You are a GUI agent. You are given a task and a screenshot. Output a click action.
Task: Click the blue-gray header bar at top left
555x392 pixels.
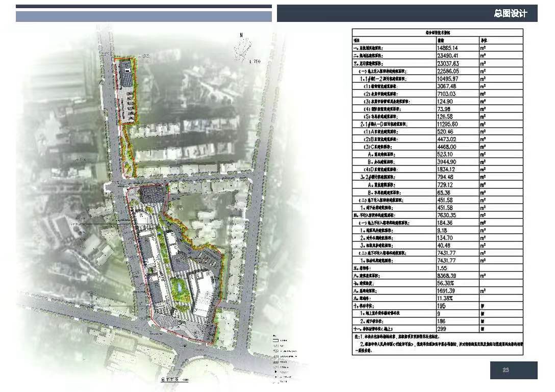pos(143,16)
